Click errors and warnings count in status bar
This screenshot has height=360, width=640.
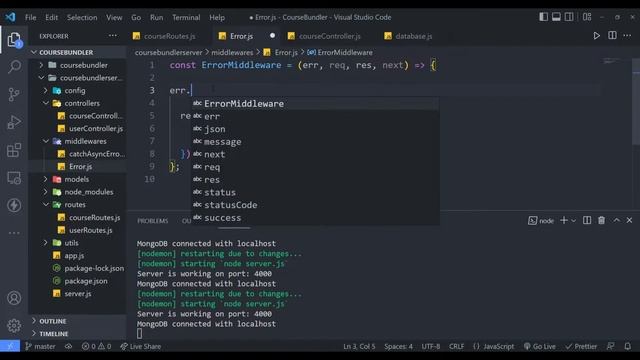(96, 346)
